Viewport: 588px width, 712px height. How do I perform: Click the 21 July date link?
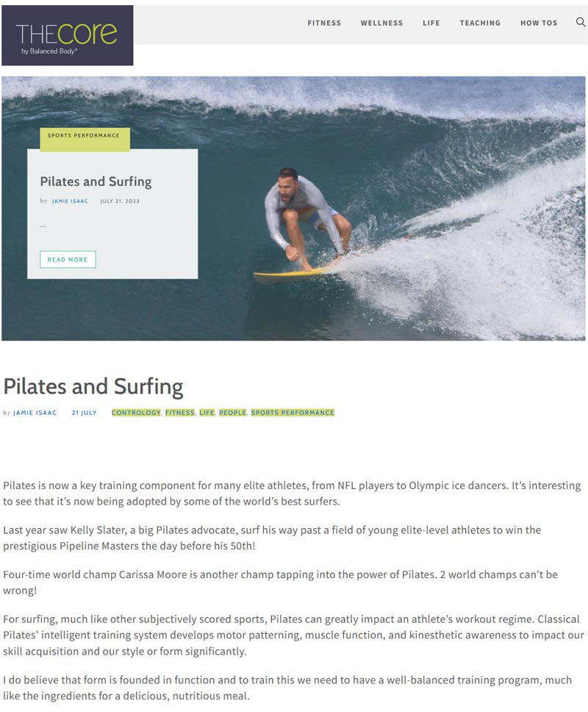tap(84, 413)
